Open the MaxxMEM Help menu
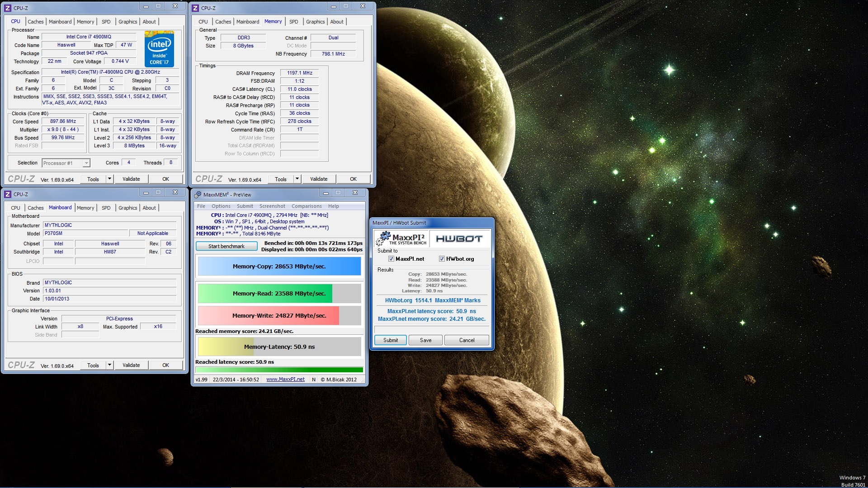This screenshot has height=488, width=868. [x=334, y=206]
